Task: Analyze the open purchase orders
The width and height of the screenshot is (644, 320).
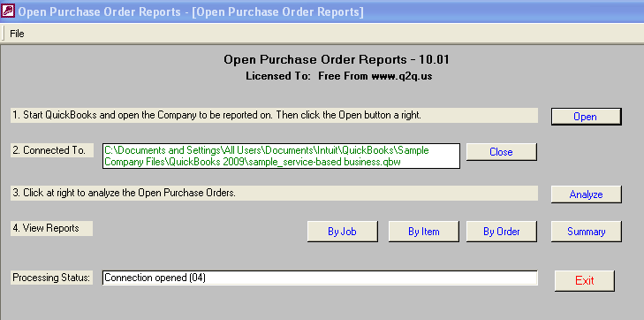Action: [586, 194]
